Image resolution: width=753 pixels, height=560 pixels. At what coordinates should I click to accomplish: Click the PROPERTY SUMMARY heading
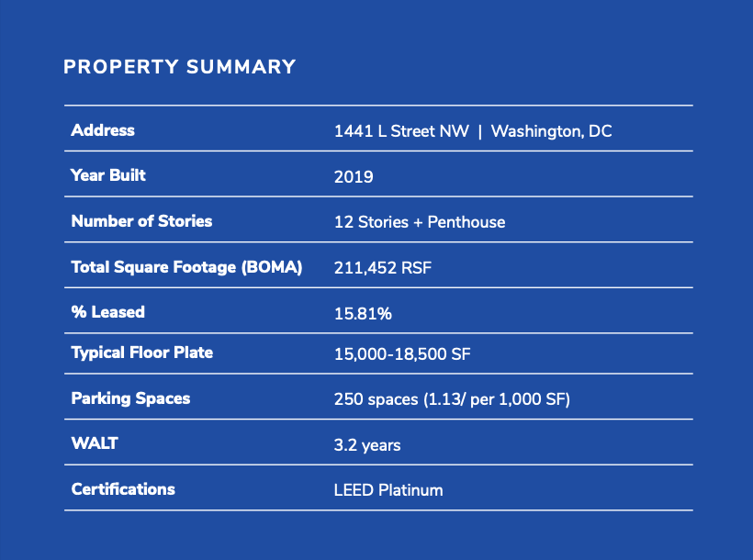click(180, 67)
